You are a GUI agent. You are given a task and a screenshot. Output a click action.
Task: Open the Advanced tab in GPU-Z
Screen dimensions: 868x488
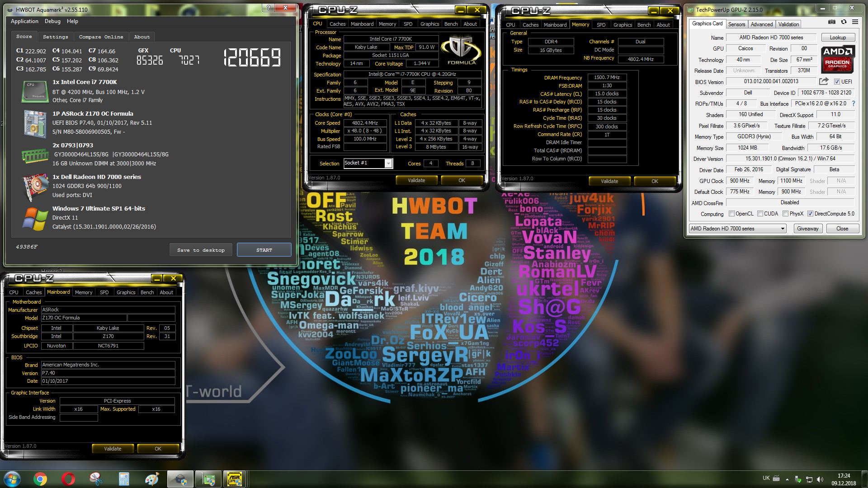click(762, 24)
